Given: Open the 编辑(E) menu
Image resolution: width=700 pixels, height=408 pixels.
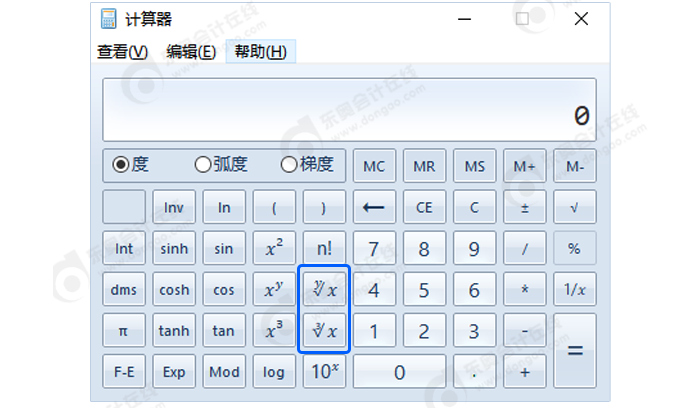Looking at the screenshot, I should point(191,52).
